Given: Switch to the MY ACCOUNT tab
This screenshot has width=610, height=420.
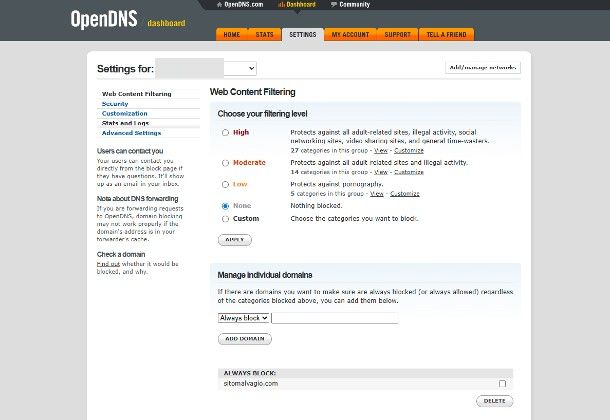Looking at the screenshot, I should 351,35.
